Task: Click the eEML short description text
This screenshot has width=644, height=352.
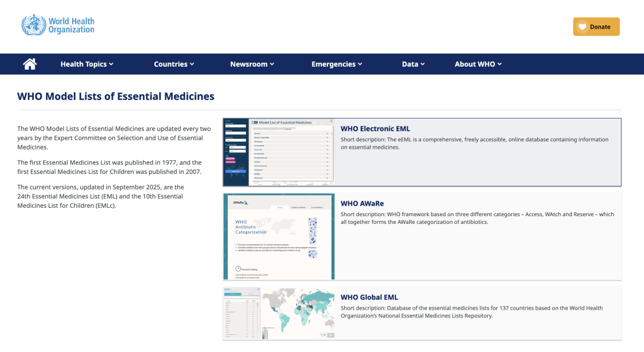Action: tap(475, 143)
